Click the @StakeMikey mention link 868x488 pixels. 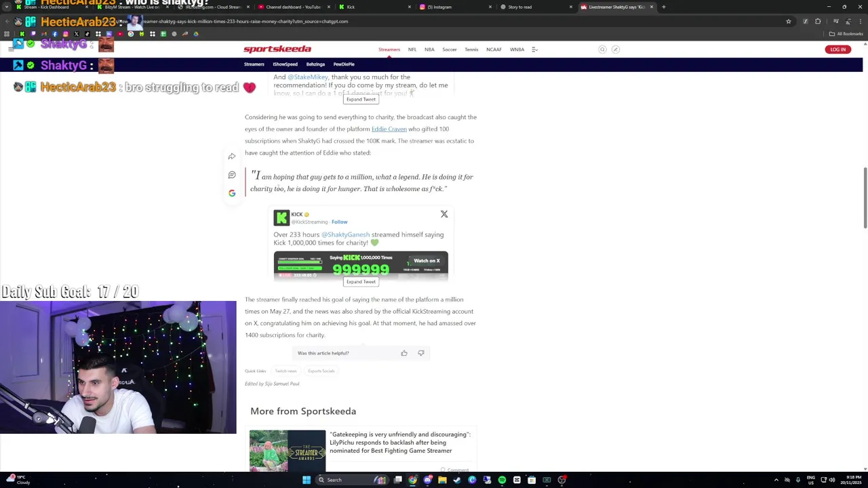[308, 77]
